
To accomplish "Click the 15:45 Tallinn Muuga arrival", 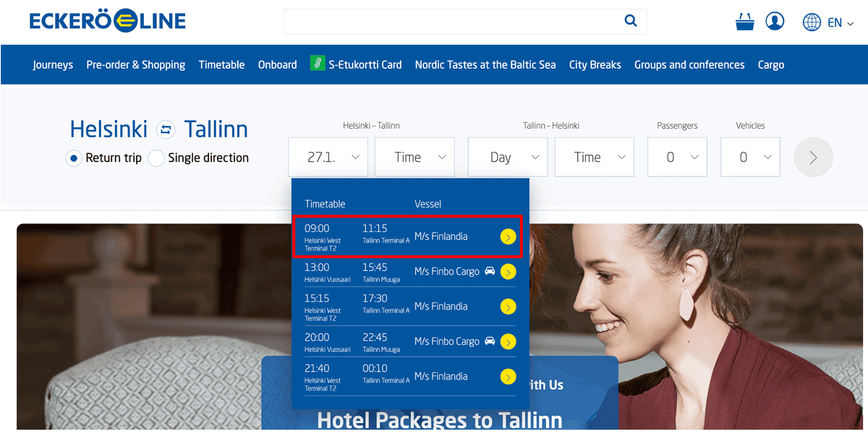I will tap(381, 272).
